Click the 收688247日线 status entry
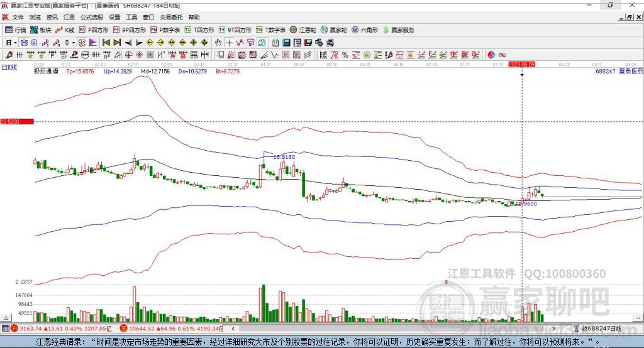The height and width of the screenshot is (348, 644). pyautogui.click(x=598, y=329)
